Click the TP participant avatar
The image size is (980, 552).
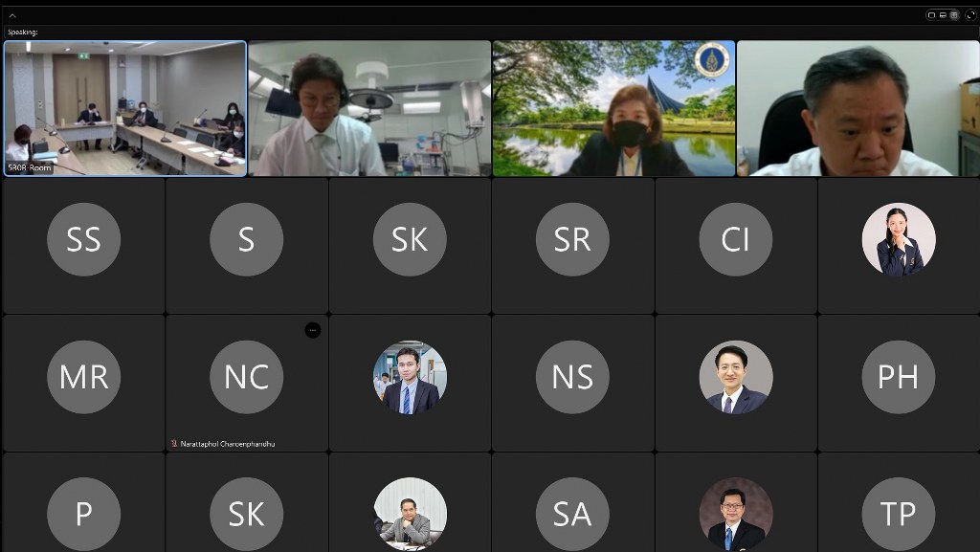click(x=898, y=514)
